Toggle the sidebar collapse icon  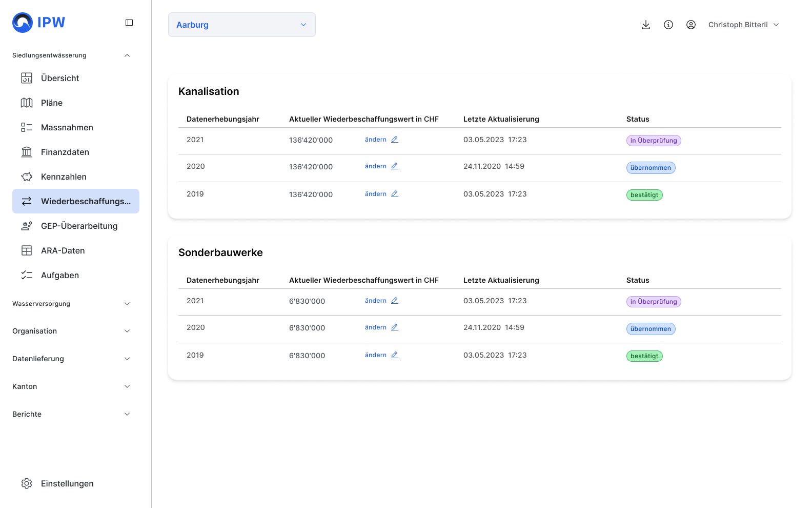pyautogui.click(x=129, y=23)
